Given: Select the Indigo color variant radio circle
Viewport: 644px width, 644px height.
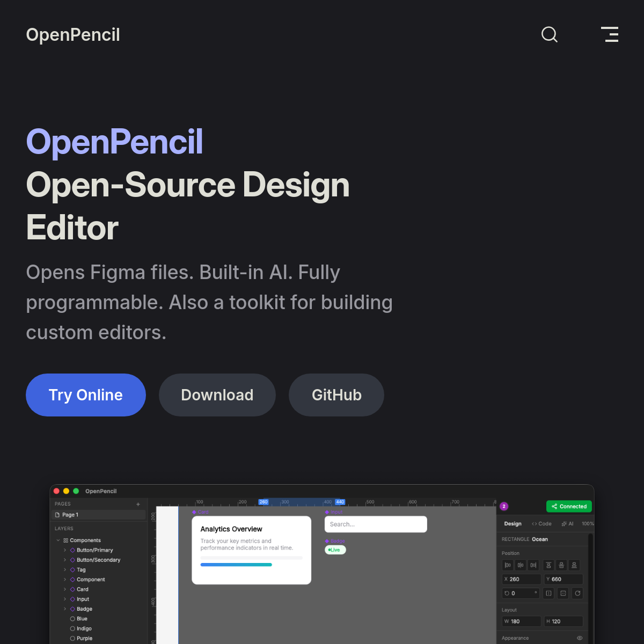Looking at the screenshot, I should [x=72, y=628].
